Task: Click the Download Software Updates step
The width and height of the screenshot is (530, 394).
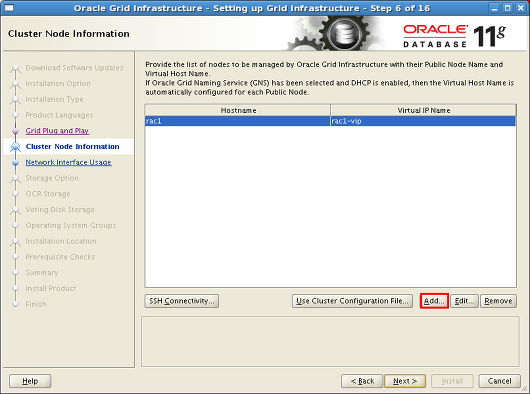Action: pyautogui.click(x=74, y=68)
